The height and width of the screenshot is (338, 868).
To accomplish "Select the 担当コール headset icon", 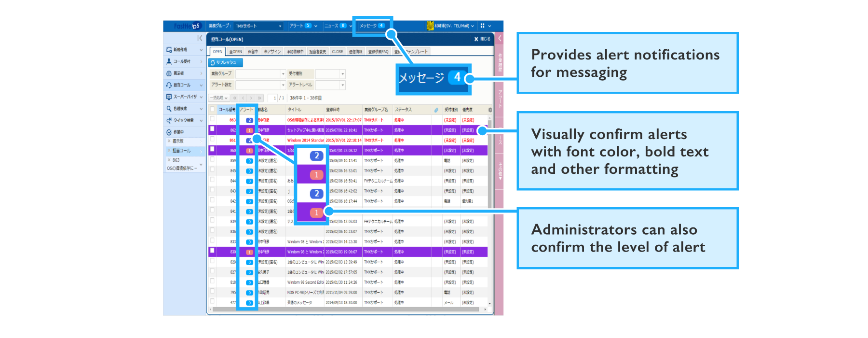I will pos(169,85).
